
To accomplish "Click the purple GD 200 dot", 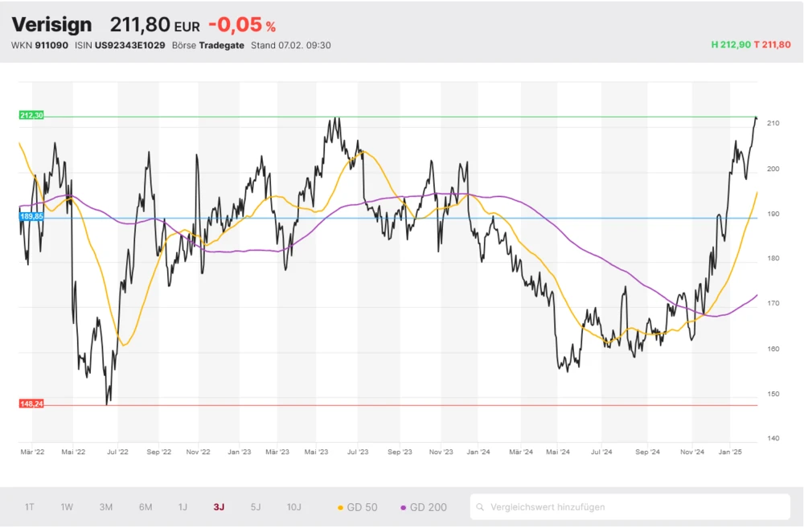I will coord(404,508).
